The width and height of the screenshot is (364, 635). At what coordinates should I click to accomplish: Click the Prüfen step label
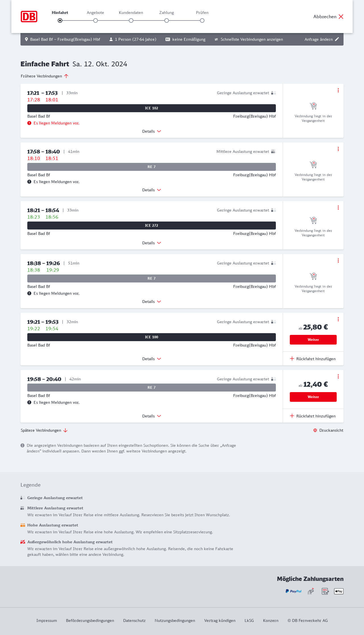202,13
